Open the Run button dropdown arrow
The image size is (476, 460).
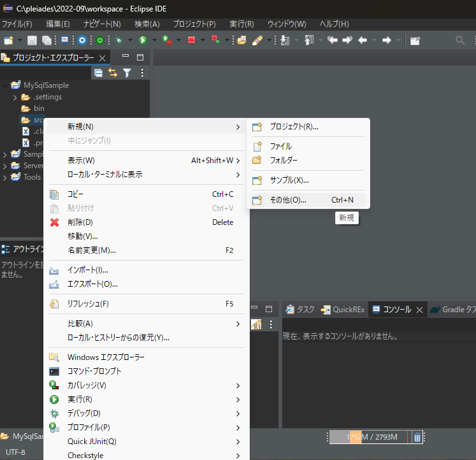pos(154,40)
